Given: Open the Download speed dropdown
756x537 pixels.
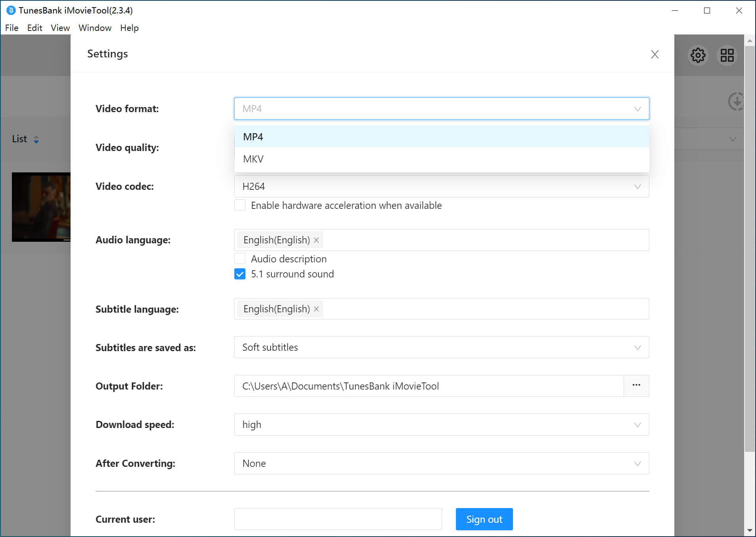Looking at the screenshot, I should [x=442, y=424].
